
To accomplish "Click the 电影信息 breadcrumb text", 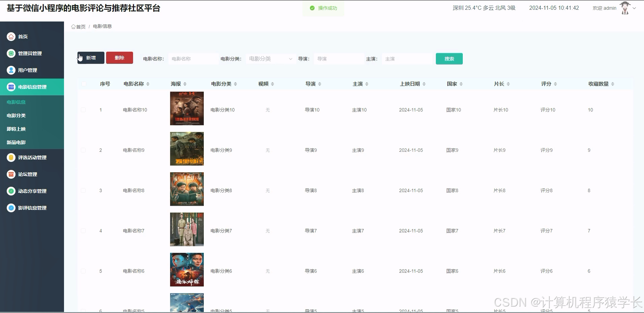I will (x=102, y=26).
